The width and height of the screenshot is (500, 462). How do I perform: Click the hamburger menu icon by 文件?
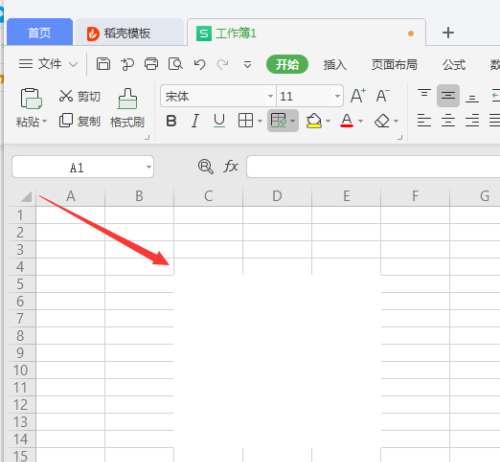[26, 64]
